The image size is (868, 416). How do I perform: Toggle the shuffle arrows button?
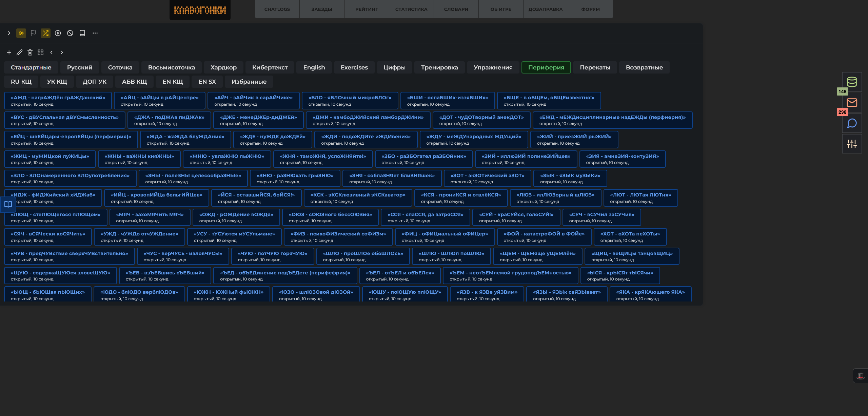coord(45,33)
